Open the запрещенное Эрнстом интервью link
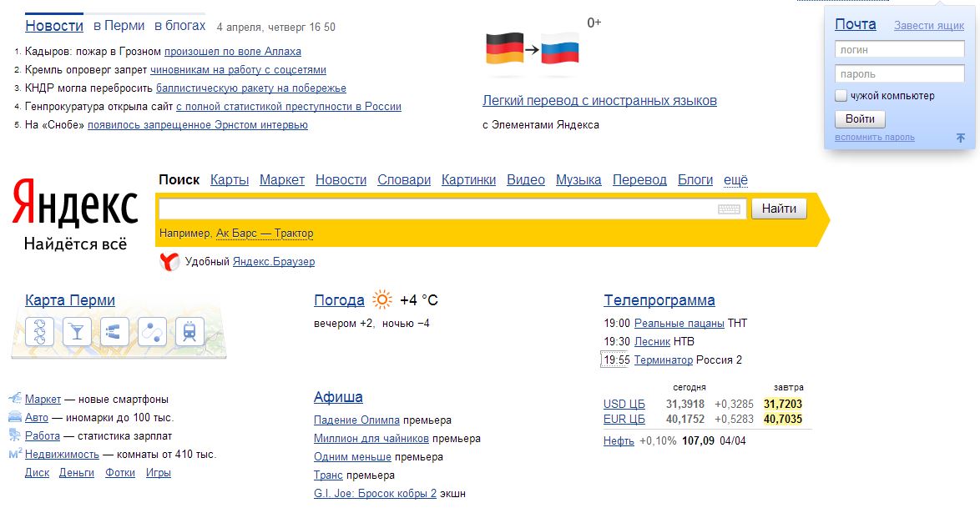 point(198,125)
